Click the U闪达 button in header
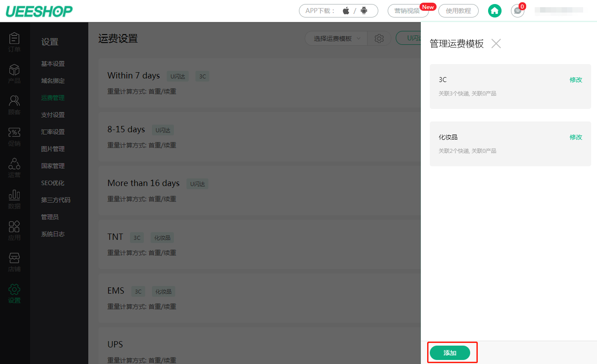Viewport: 597px width, 364px height. point(408,38)
